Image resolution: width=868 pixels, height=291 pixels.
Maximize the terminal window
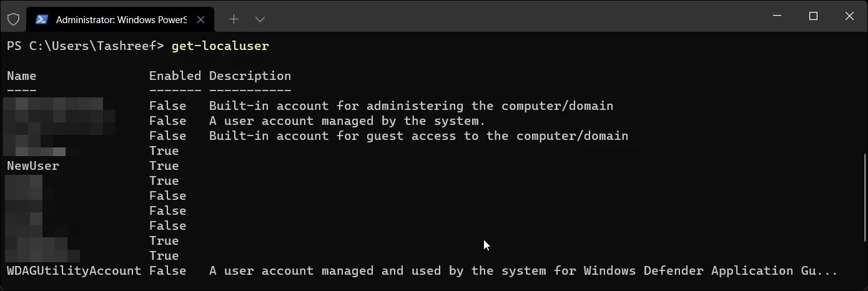[813, 16]
